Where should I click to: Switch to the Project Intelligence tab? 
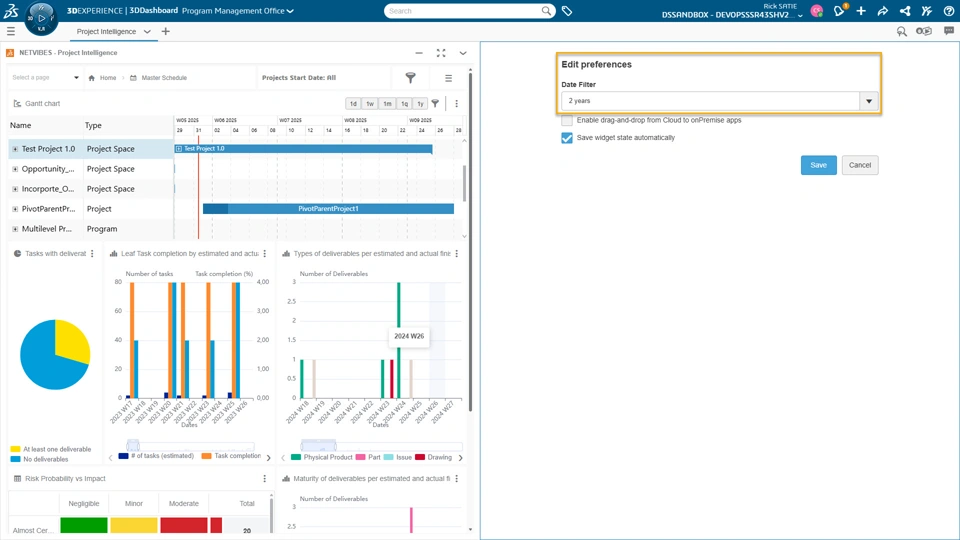click(107, 31)
